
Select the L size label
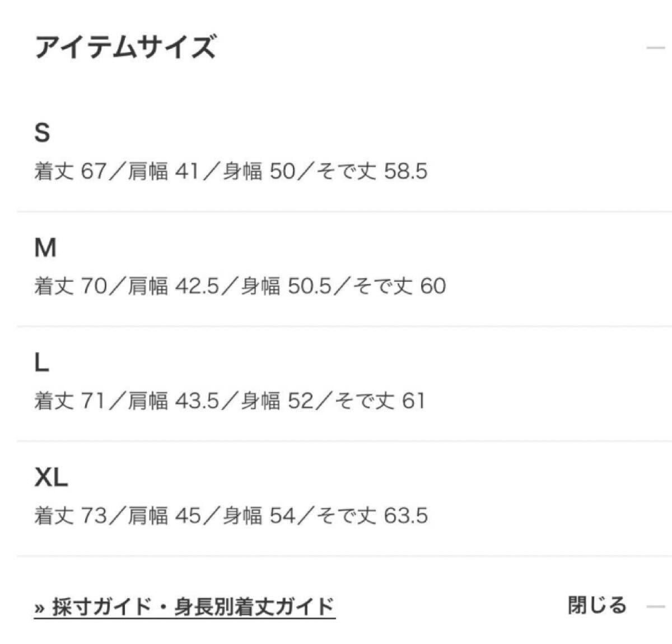point(42,363)
